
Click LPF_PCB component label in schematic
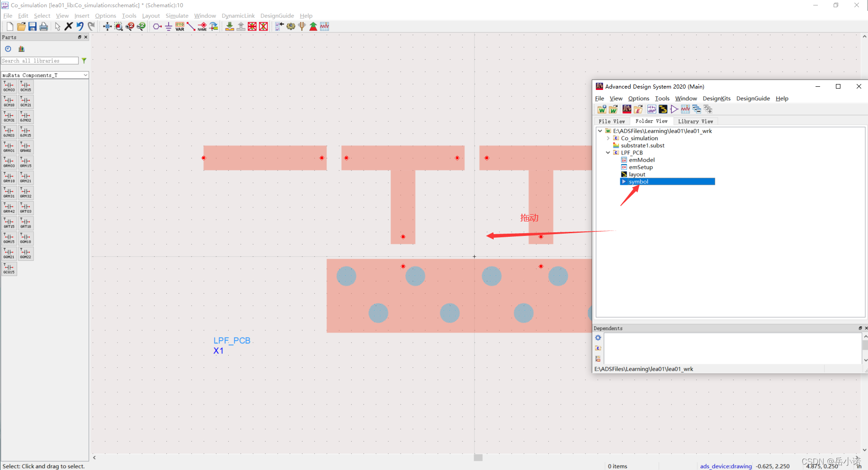[x=232, y=341]
